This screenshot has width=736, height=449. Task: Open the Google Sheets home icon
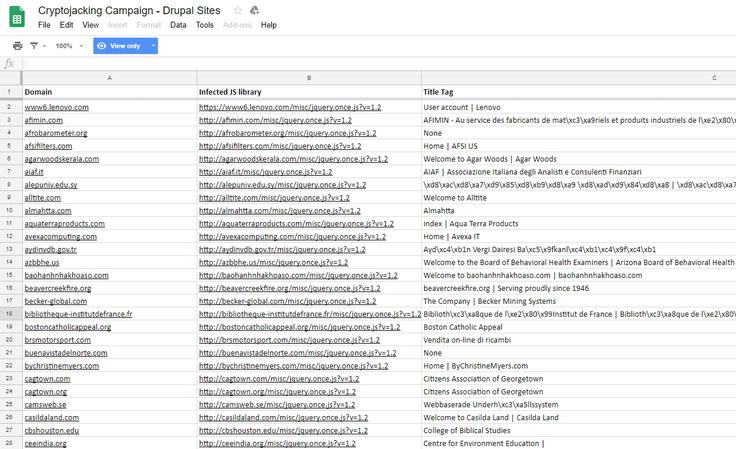point(17,17)
